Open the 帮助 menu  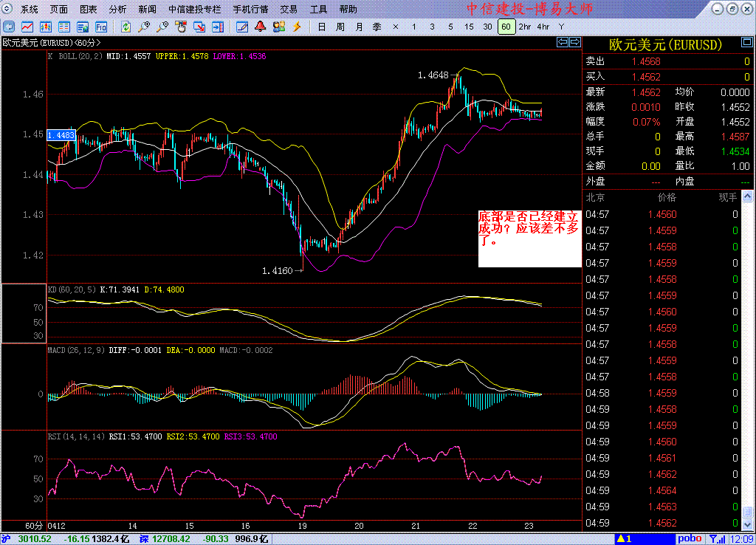click(348, 9)
